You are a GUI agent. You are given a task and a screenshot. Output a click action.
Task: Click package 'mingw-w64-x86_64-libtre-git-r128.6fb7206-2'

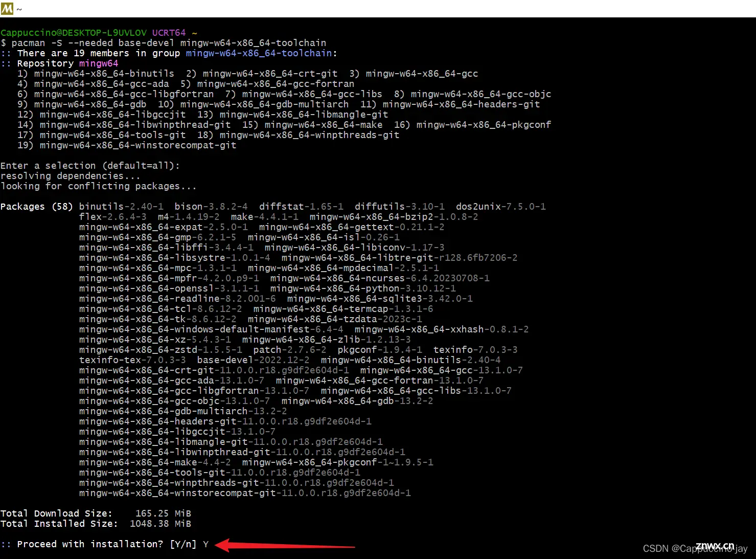pyautogui.click(x=400, y=258)
